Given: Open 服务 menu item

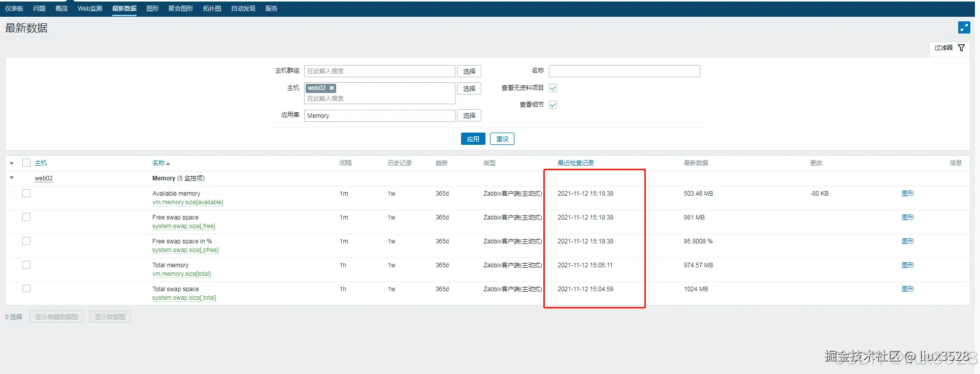Looking at the screenshot, I should tap(271, 9).
